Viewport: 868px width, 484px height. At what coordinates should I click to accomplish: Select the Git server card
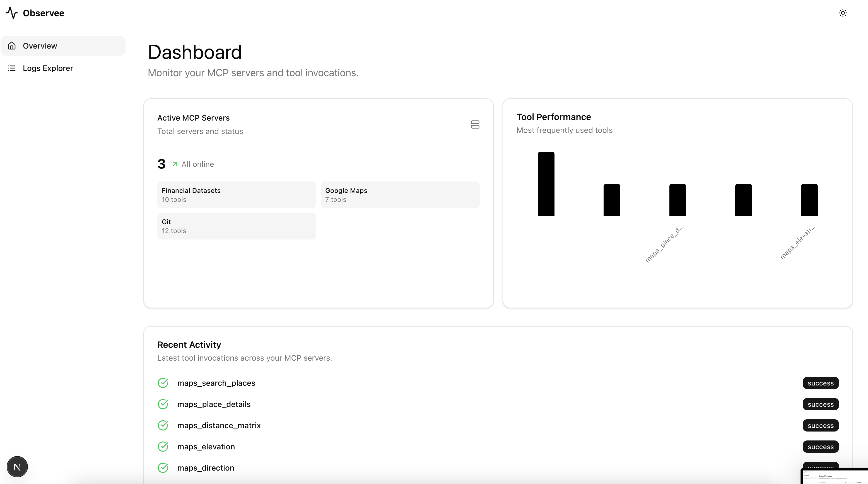237,226
